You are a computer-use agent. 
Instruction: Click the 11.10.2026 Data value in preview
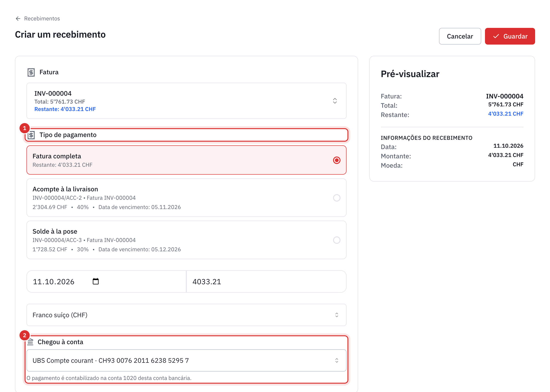pos(508,146)
